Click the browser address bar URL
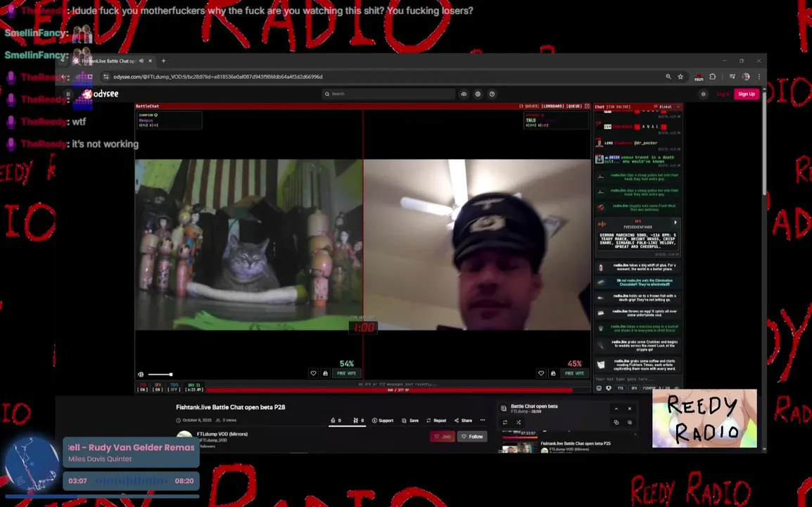Screen dimensions: 812x507 point(218,77)
